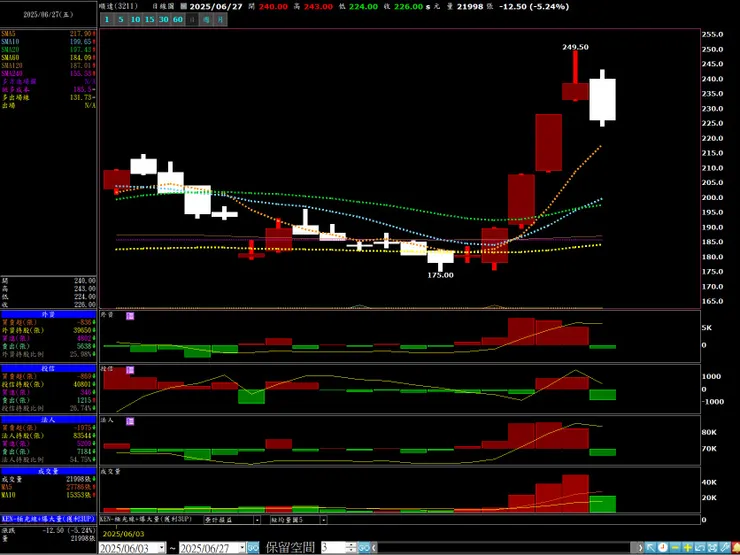Click purple icon in 法人 panel
The height and width of the screenshot is (555, 740).
click(x=130, y=421)
